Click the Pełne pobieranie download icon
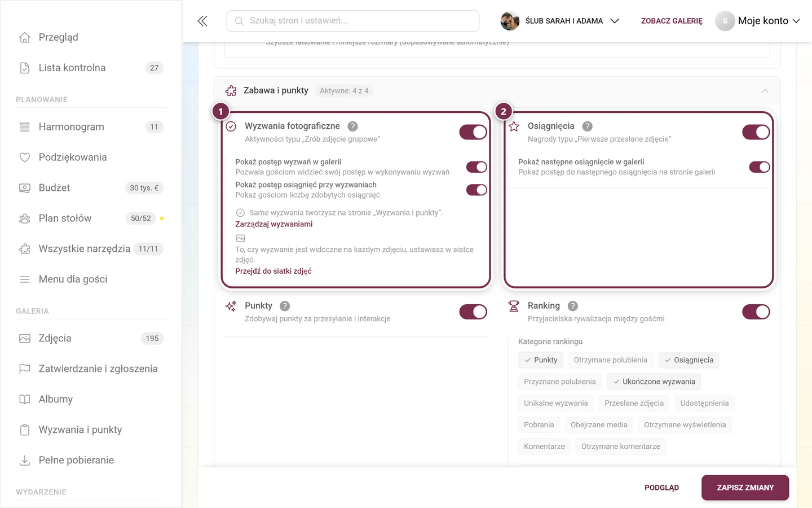 pyautogui.click(x=25, y=461)
